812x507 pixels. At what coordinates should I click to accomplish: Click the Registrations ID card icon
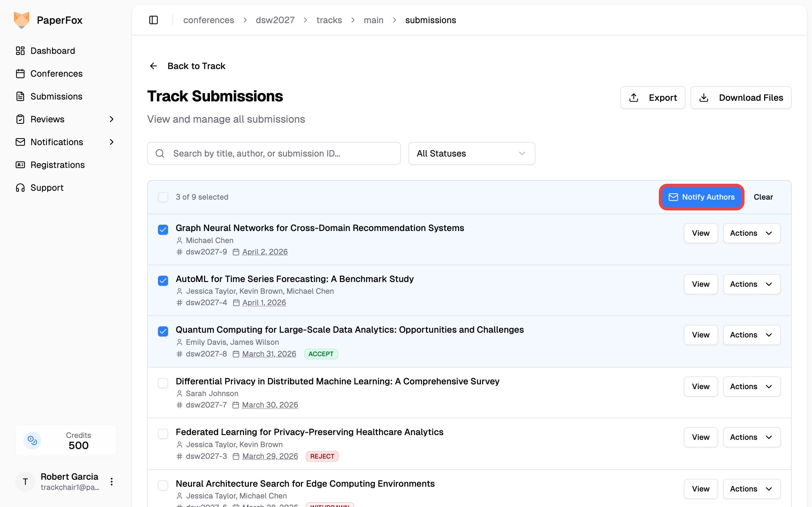click(x=20, y=165)
